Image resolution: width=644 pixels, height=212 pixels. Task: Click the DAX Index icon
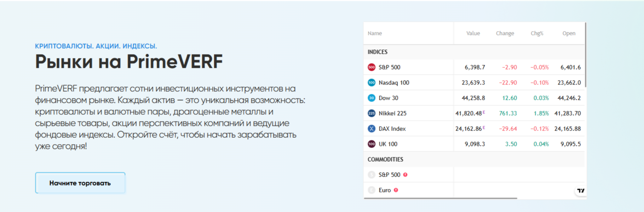click(x=371, y=129)
